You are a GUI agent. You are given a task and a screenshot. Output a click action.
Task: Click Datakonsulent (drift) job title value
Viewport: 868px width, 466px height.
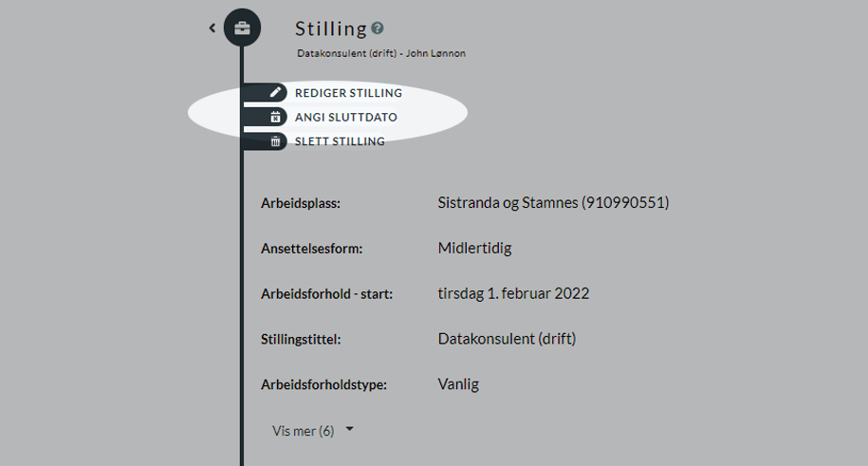click(507, 339)
